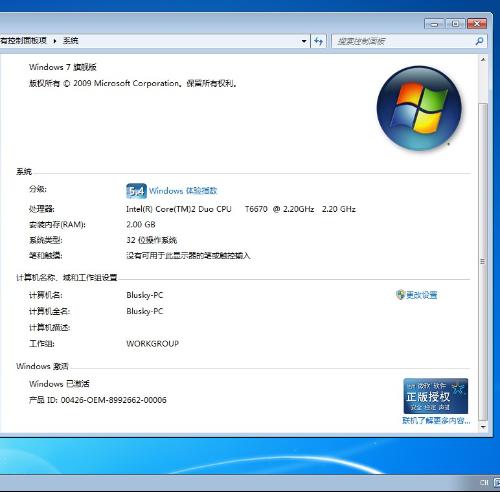
Task: Select the 2009 Microsoft Corporation copyright line
Action: click(x=133, y=83)
